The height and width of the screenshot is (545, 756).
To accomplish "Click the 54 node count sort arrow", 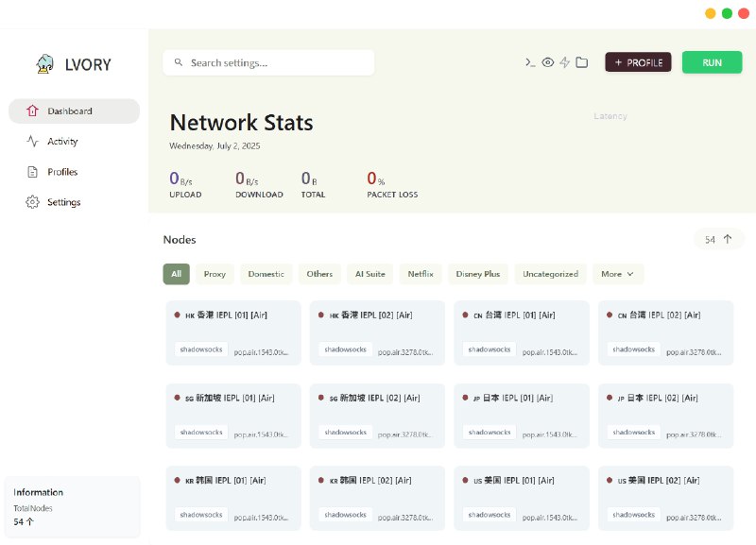I will pos(727,240).
